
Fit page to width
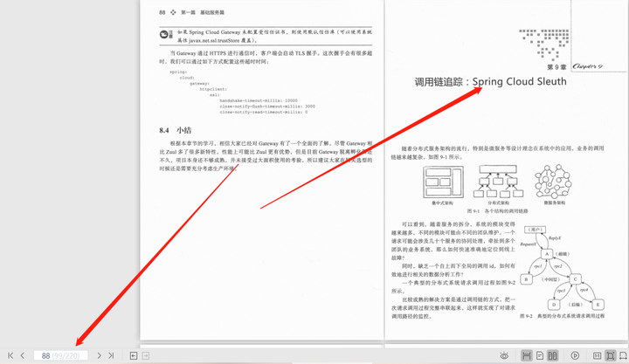(624, 355)
